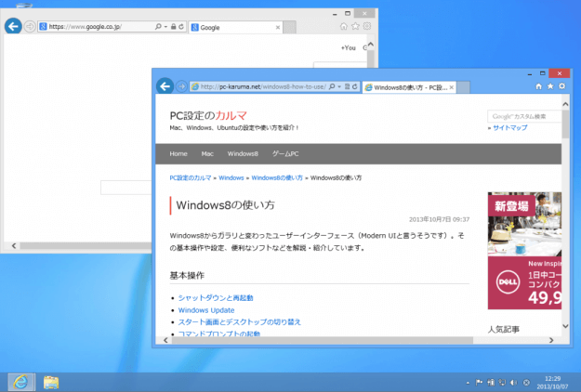Click the forward arrow in the Google window
The width and height of the screenshot is (581, 392).
pyautogui.click(x=30, y=26)
